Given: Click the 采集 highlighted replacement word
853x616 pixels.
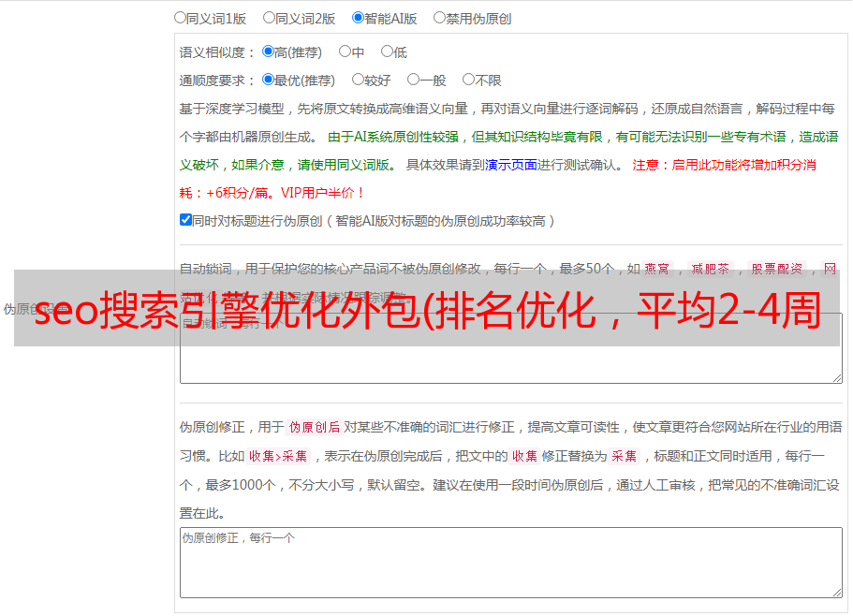Looking at the screenshot, I should [x=624, y=456].
